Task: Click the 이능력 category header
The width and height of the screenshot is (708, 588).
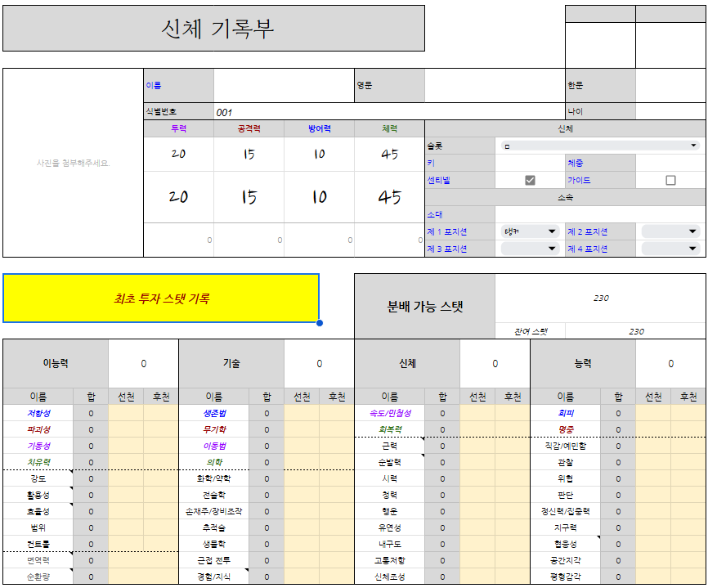Action: tap(56, 364)
